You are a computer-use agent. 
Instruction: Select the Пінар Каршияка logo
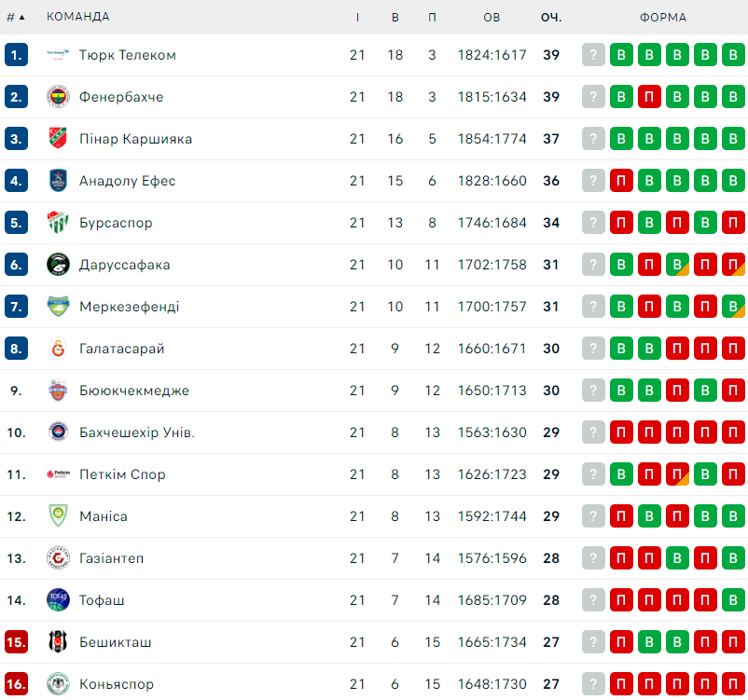point(58,139)
